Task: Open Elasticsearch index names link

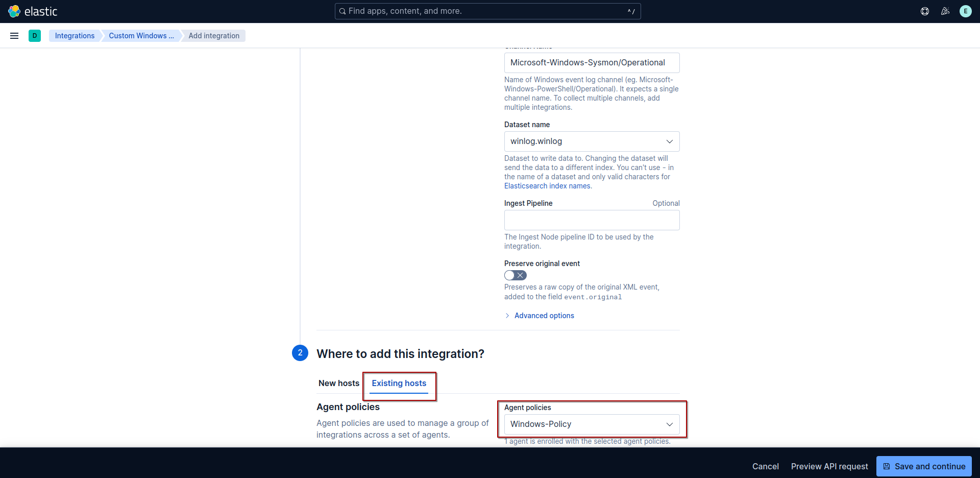Action: click(x=547, y=186)
